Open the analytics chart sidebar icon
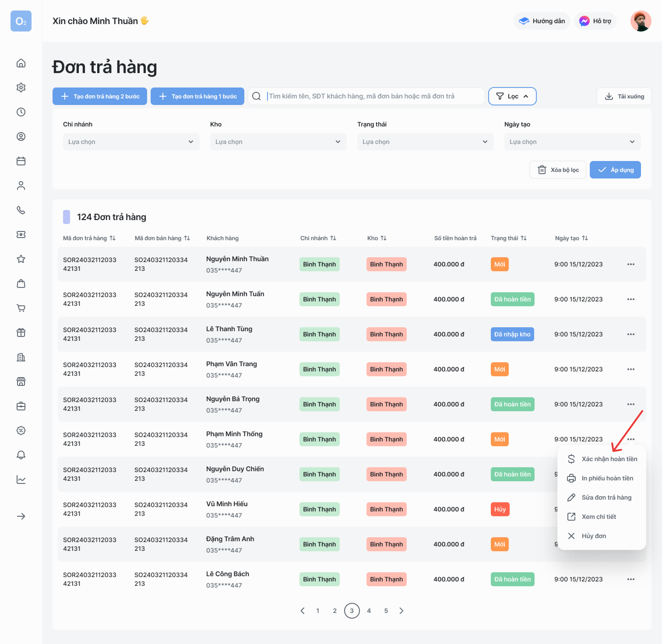The width and height of the screenshot is (662, 644). [x=21, y=479]
